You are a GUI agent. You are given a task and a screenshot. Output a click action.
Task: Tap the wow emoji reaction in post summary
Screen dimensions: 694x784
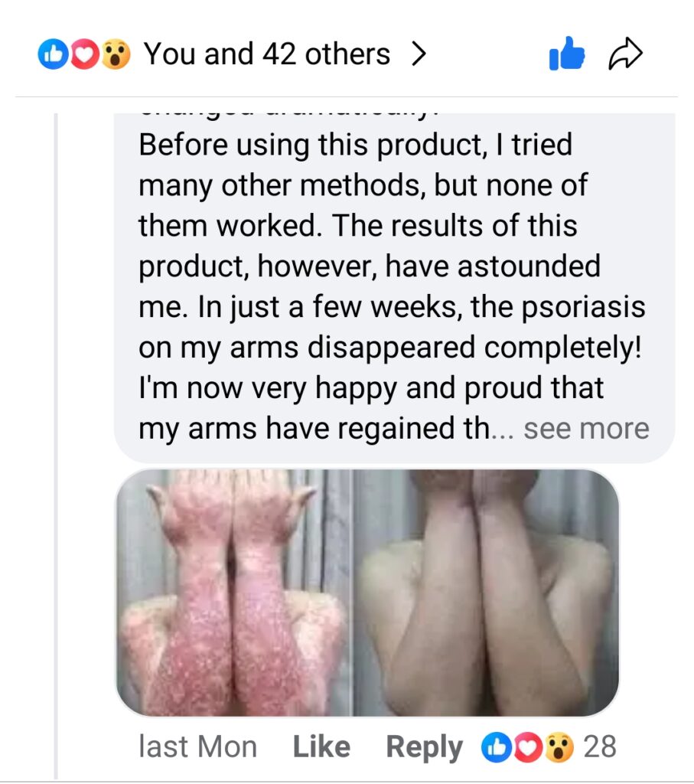click(x=115, y=55)
